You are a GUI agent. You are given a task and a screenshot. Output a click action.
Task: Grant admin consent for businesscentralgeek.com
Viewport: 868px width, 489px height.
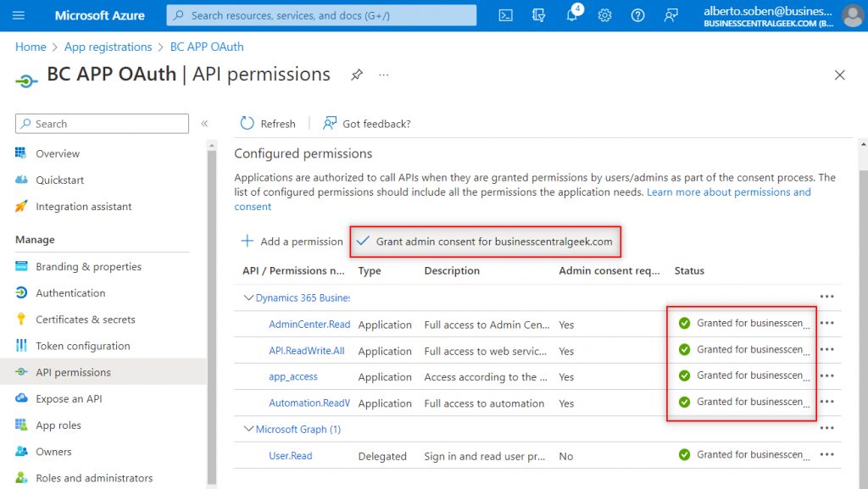[x=484, y=242]
